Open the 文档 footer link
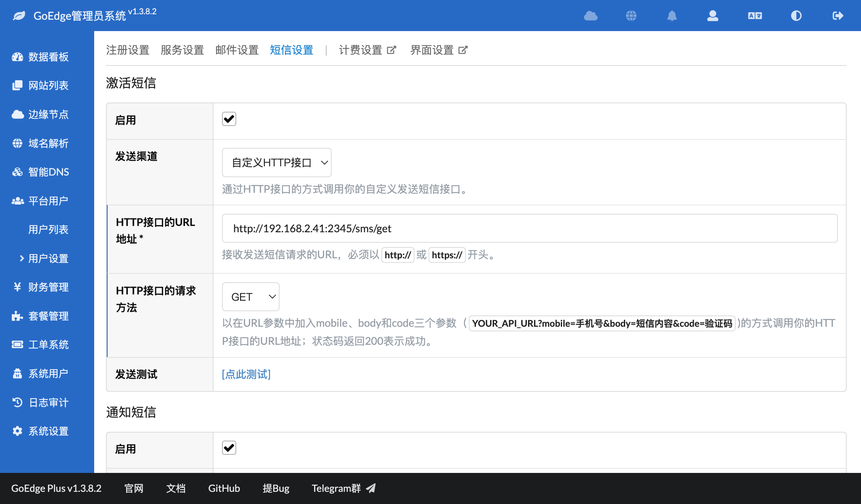861x504 pixels. tap(176, 488)
